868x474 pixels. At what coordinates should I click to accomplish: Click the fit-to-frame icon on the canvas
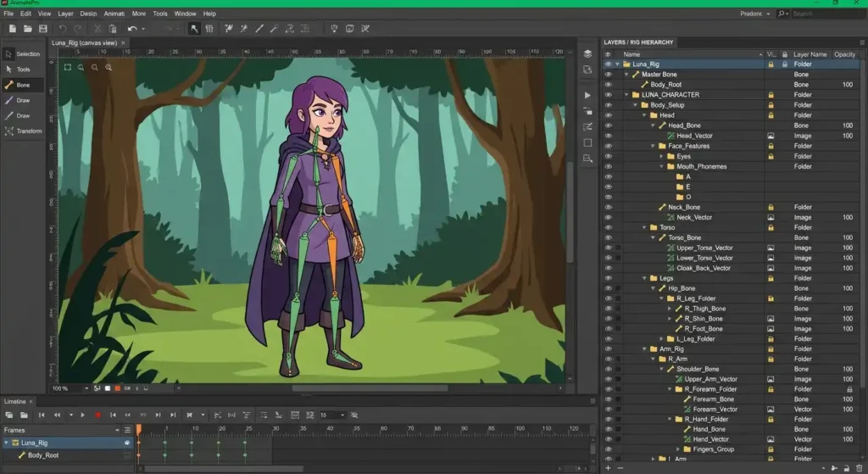point(68,68)
